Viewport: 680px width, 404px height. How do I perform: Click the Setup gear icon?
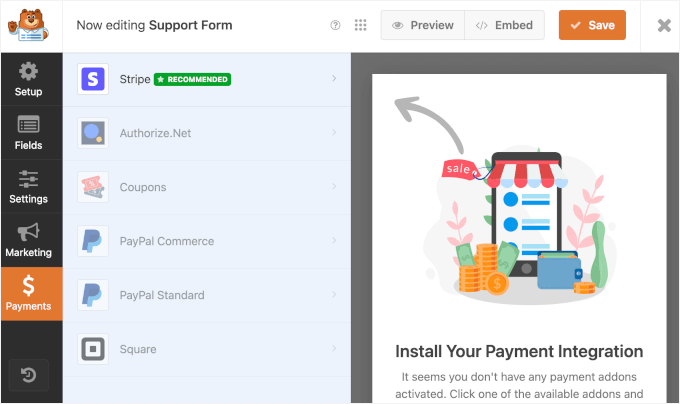28,72
